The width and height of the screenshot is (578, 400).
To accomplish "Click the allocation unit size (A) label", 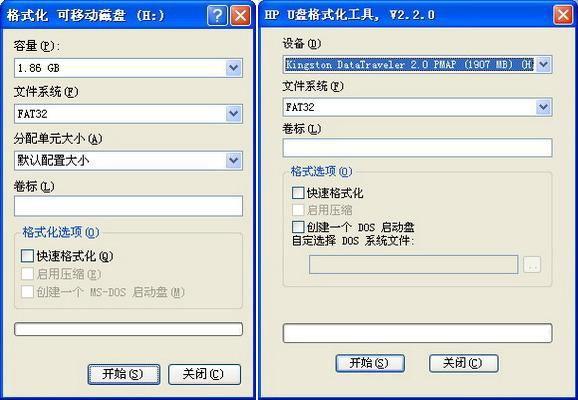I will (58, 139).
